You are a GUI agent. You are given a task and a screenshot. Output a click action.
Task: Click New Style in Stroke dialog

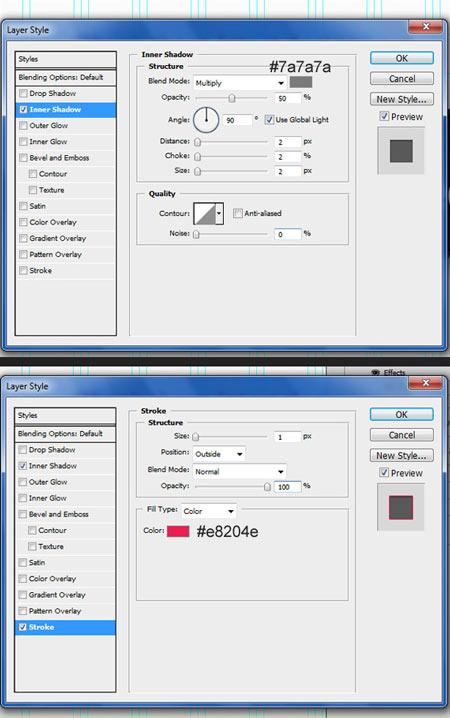401,455
